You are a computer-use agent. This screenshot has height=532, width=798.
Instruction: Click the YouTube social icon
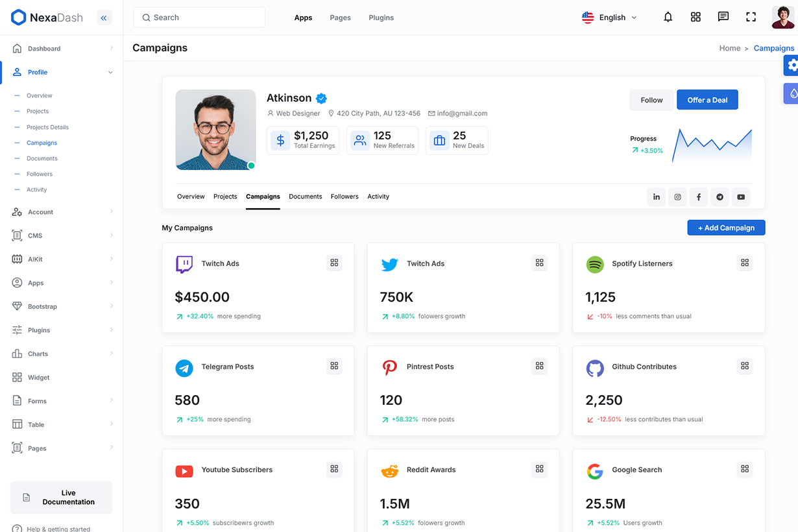coord(741,197)
